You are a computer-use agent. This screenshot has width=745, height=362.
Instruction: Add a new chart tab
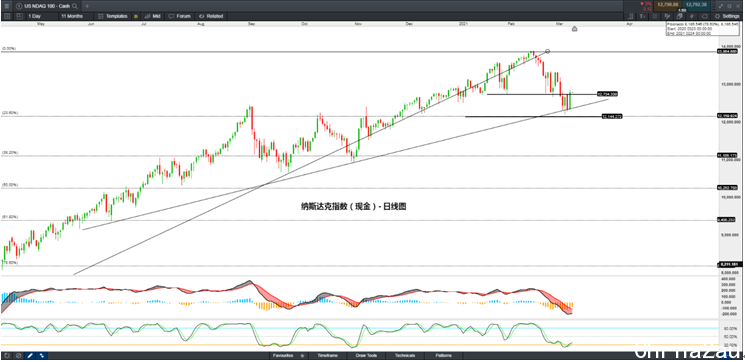click(86, 6)
